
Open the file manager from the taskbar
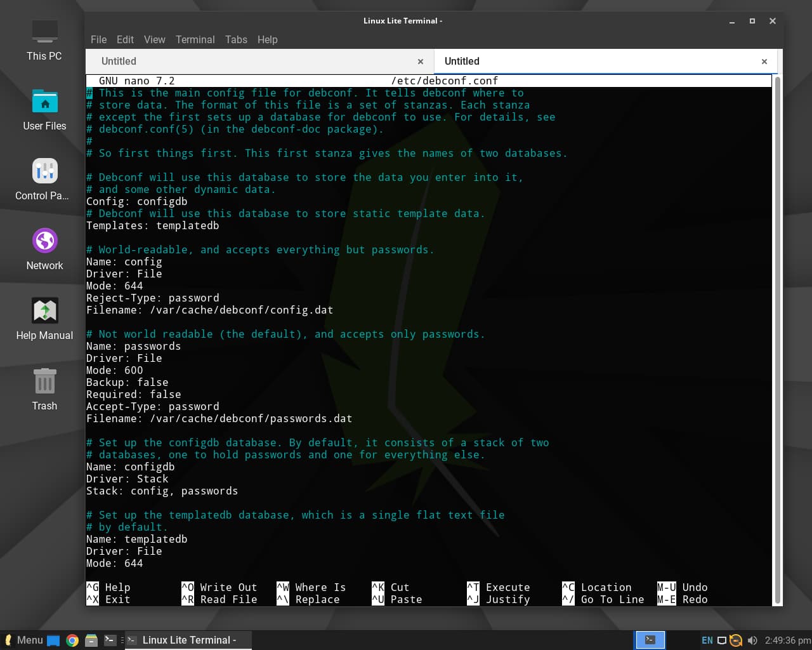[x=91, y=640]
